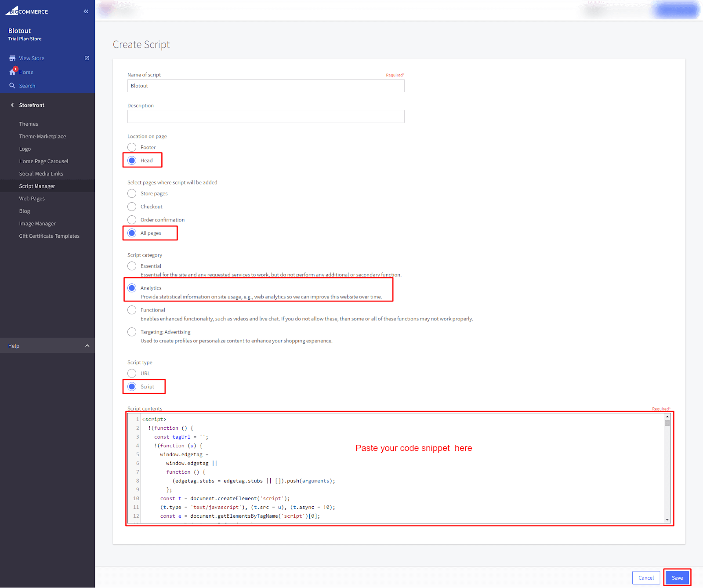
Task: Click the Search magnifier icon
Action: coord(12,86)
